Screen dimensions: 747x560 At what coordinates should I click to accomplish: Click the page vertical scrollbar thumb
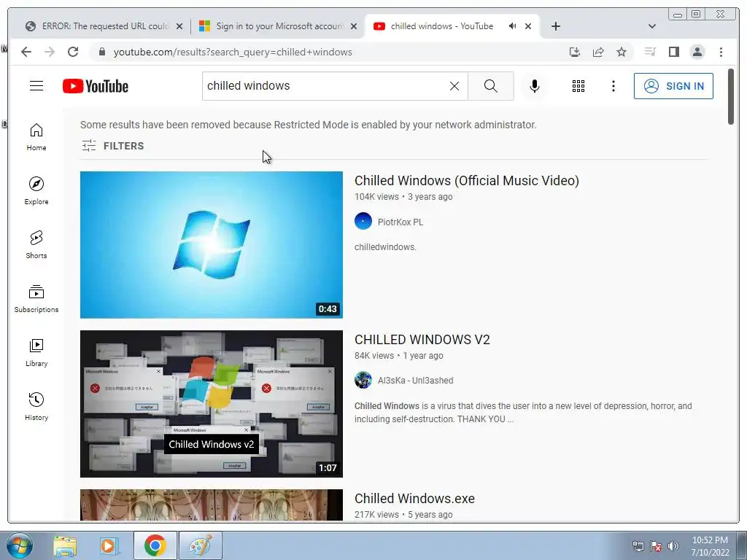[731, 97]
